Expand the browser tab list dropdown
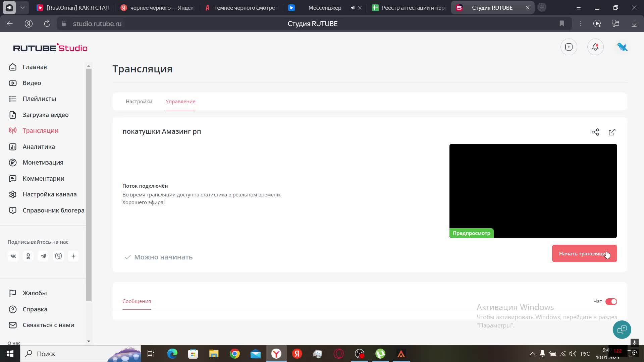 pos(22,8)
